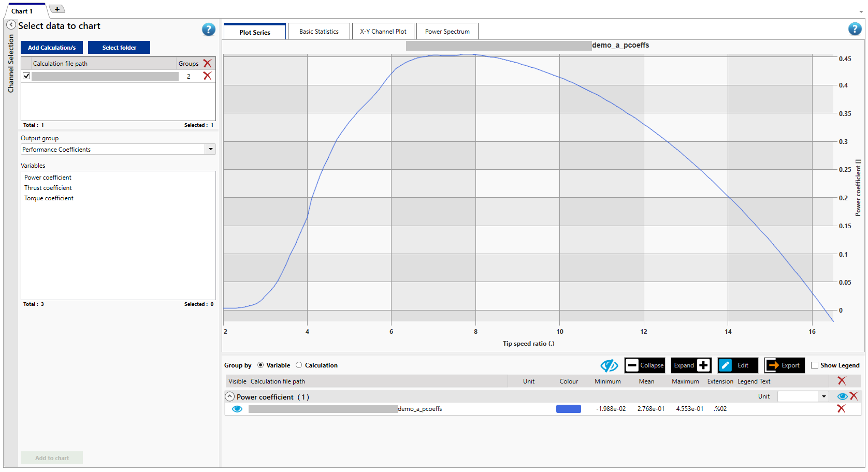Click the Extension column header
The height and width of the screenshot is (472, 868).
pos(720,381)
